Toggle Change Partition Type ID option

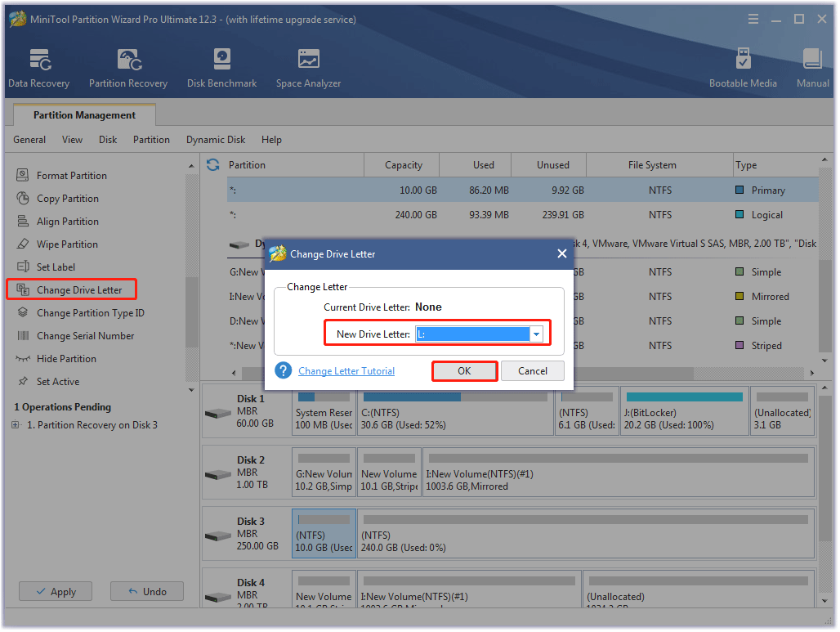pyautogui.click(x=89, y=312)
